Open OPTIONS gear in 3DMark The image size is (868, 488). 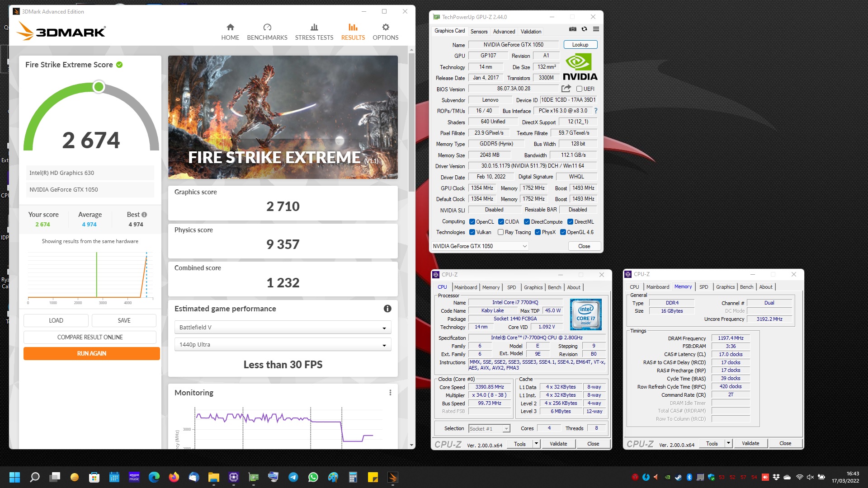(386, 32)
